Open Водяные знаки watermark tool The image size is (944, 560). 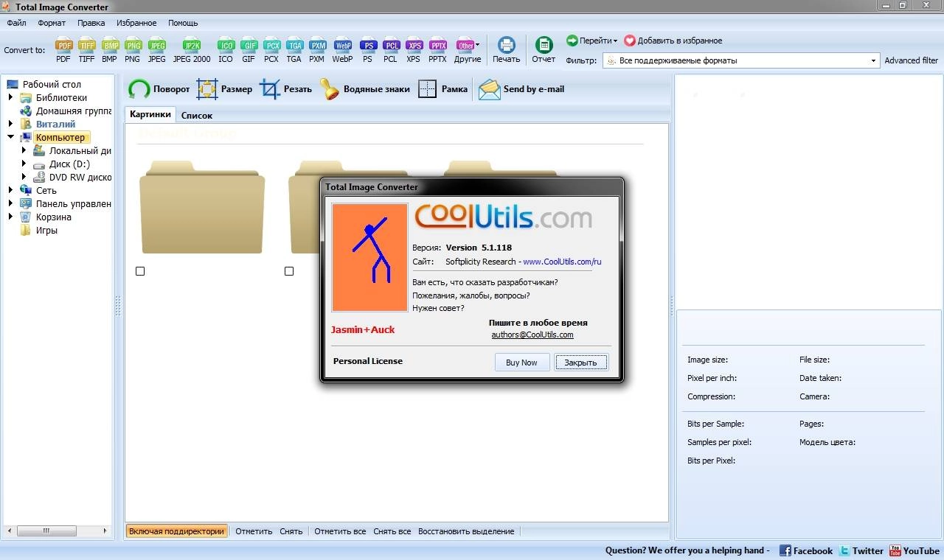(x=365, y=89)
